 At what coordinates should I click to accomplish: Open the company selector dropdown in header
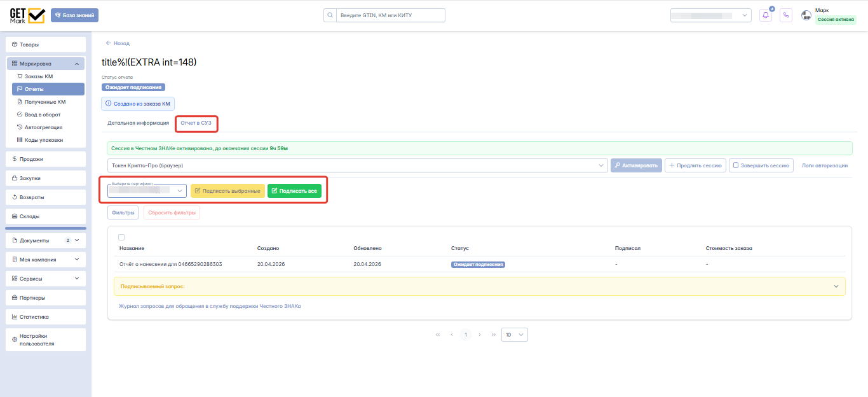click(x=711, y=15)
